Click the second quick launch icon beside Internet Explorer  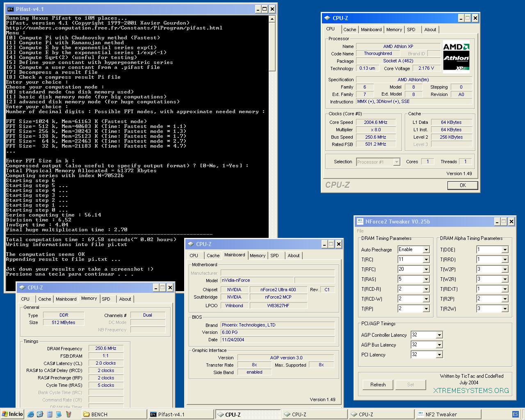click(40, 414)
